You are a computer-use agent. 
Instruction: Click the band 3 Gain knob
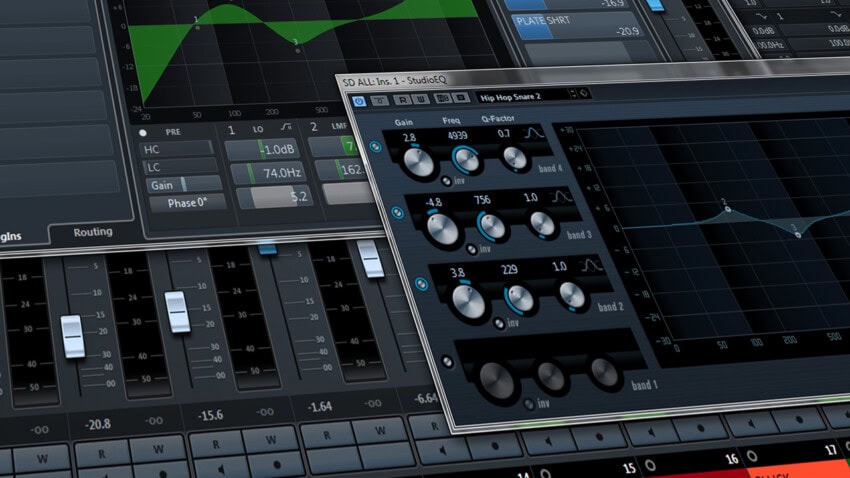tap(443, 230)
